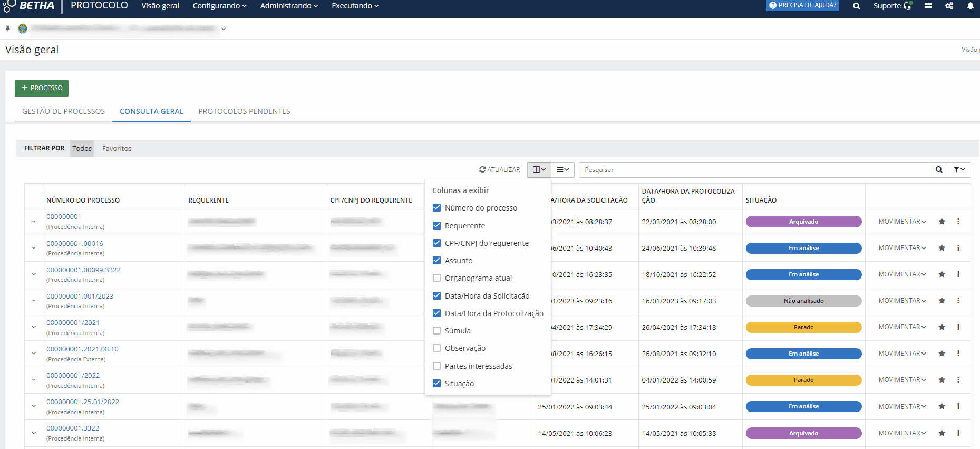This screenshot has width=980, height=449.
Task: Open the apps grid icon in the header
Action: click(x=928, y=6)
